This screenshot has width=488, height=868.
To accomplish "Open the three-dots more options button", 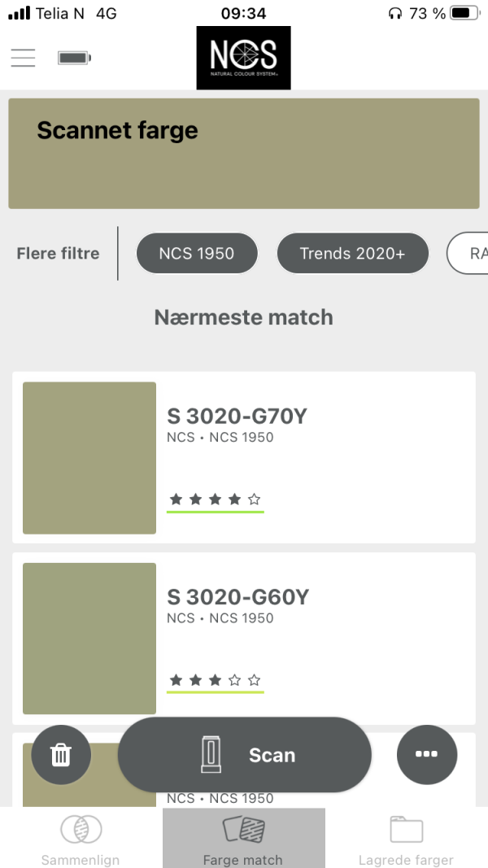I will (426, 754).
